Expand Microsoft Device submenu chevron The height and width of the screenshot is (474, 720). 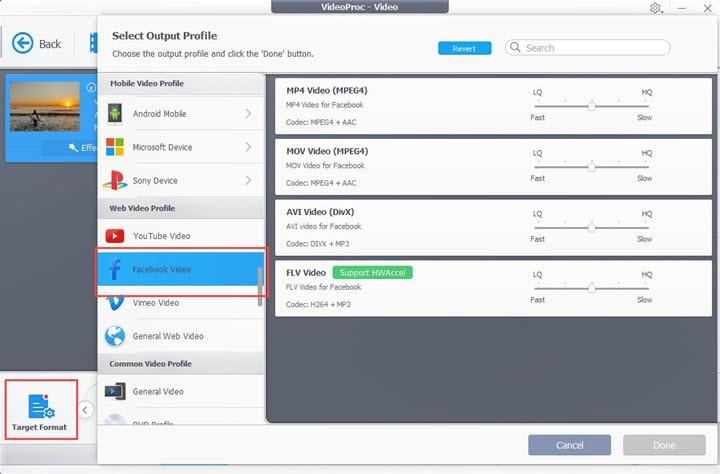tap(248, 148)
